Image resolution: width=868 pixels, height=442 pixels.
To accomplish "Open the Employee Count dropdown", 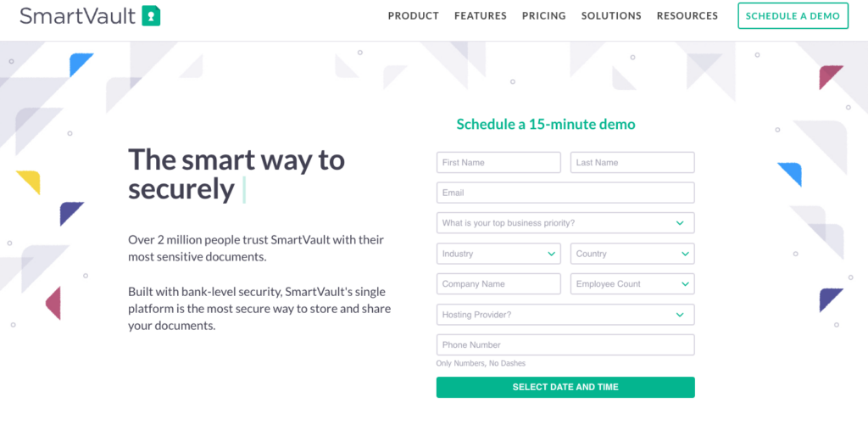I will (632, 284).
